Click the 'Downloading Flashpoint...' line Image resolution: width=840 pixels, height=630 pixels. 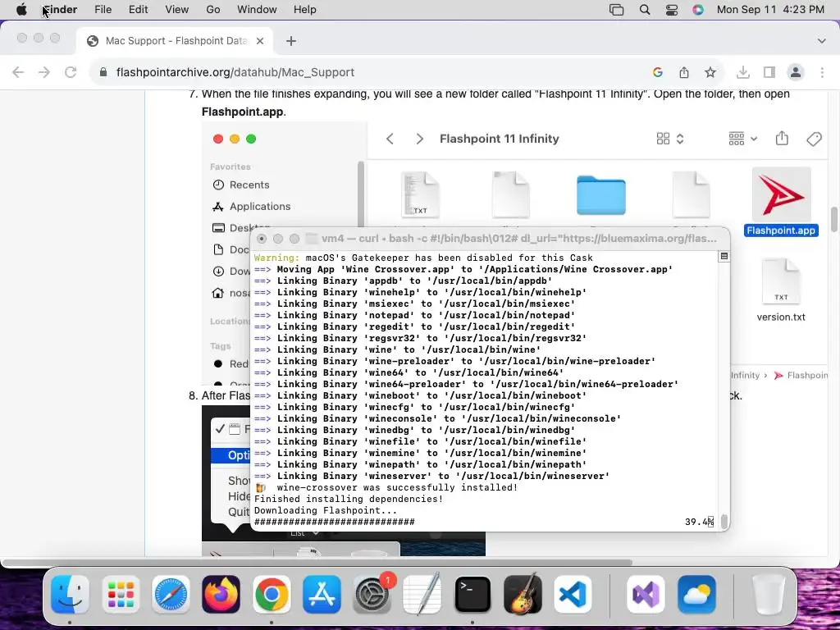point(326,510)
